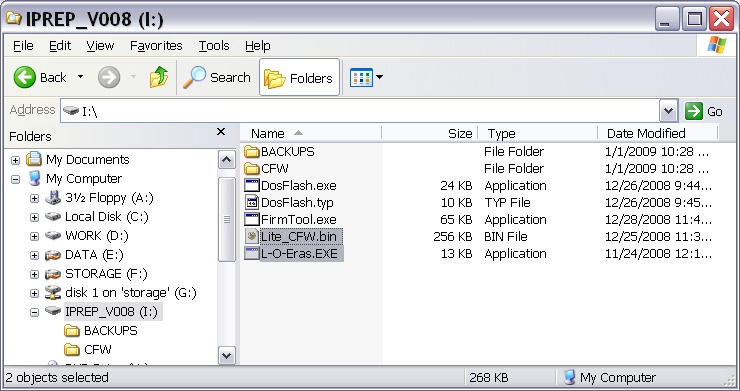
Task: Select the L-O-Eras.EXE file icon
Action: pyautogui.click(x=252, y=253)
